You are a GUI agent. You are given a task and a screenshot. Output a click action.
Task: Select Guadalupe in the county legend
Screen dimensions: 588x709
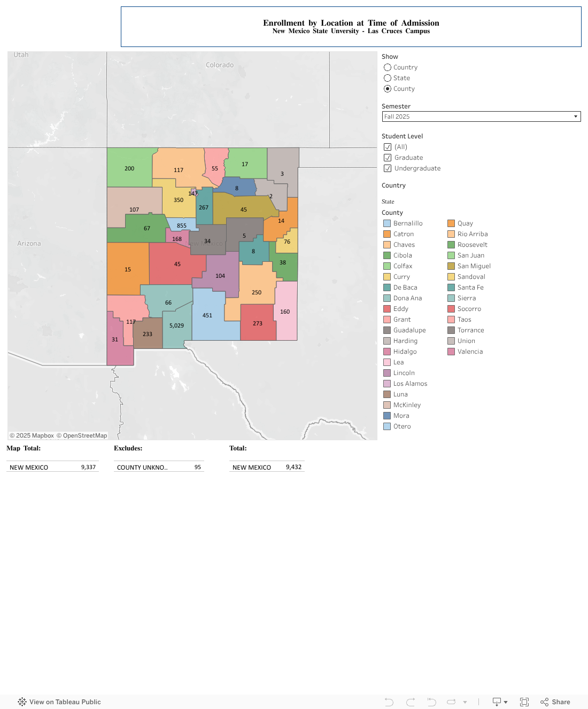[409, 330]
